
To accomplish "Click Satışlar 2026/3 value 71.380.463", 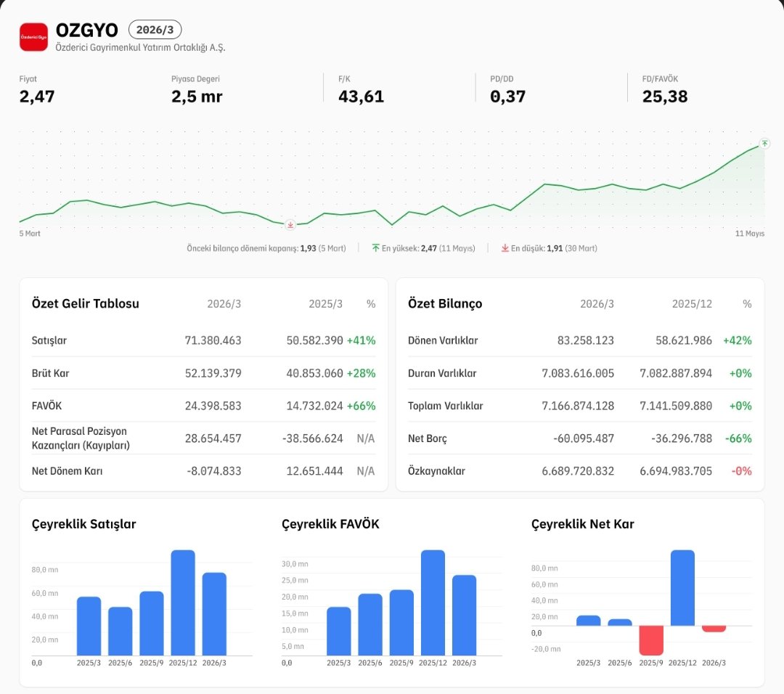I will click(x=213, y=340).
